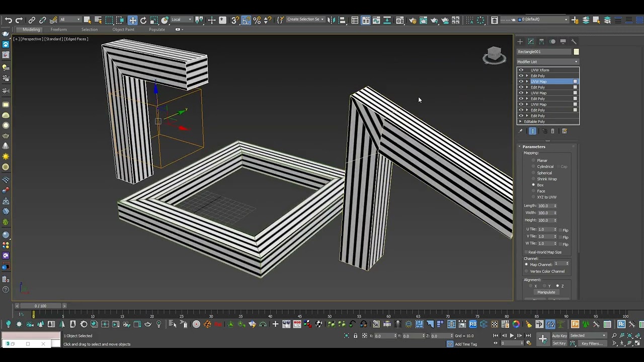
Task: Open the Utilities wrench panel tab
Action: tap(574, 42)
